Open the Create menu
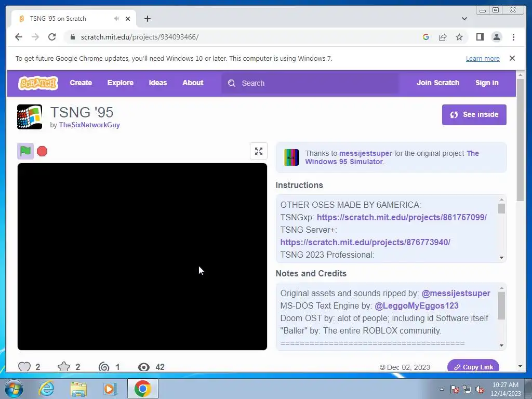The width and height of the screenshot is (532, 399). pos(81,83)
